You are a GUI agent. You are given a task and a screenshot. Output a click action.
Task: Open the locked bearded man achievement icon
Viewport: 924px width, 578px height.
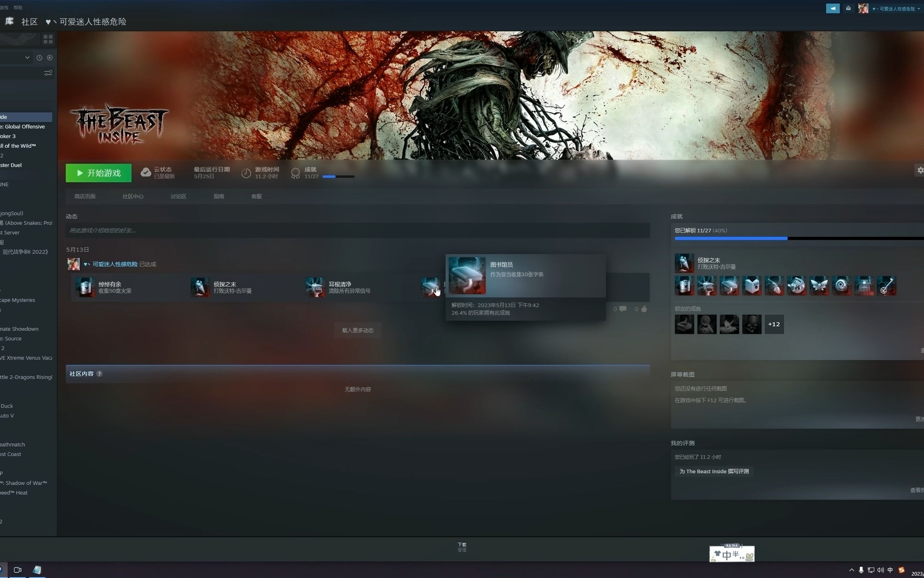(x=752, y=324)
